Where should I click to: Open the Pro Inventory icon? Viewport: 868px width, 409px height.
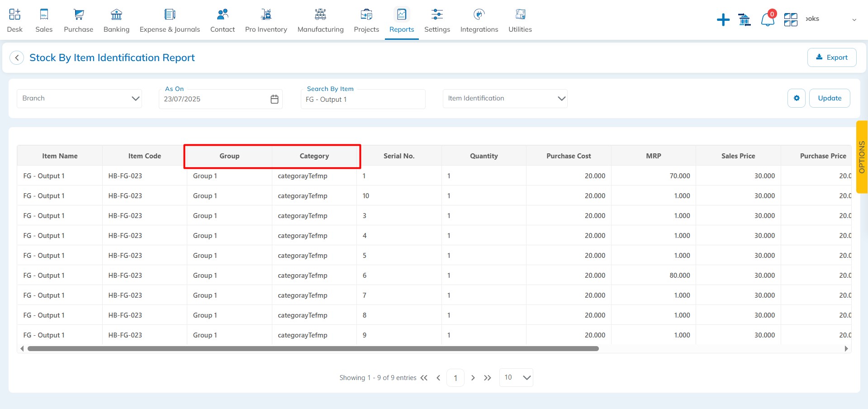[266, 14]
